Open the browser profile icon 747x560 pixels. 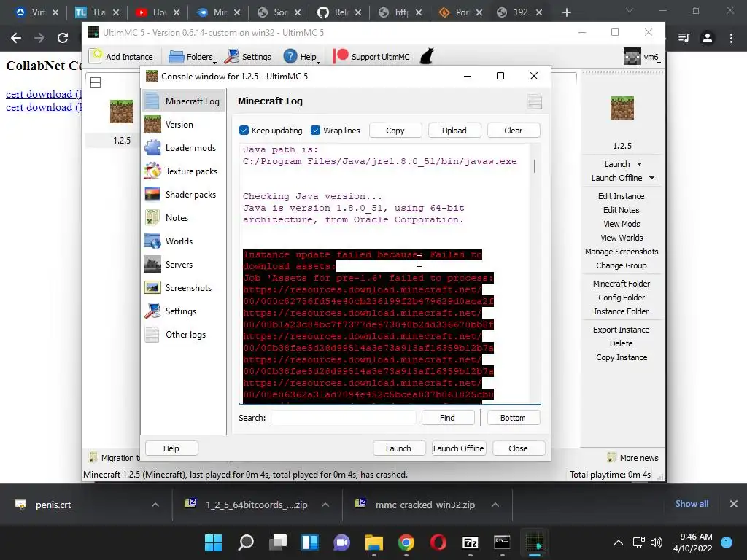pyautogui.click(x=708, y=38)
